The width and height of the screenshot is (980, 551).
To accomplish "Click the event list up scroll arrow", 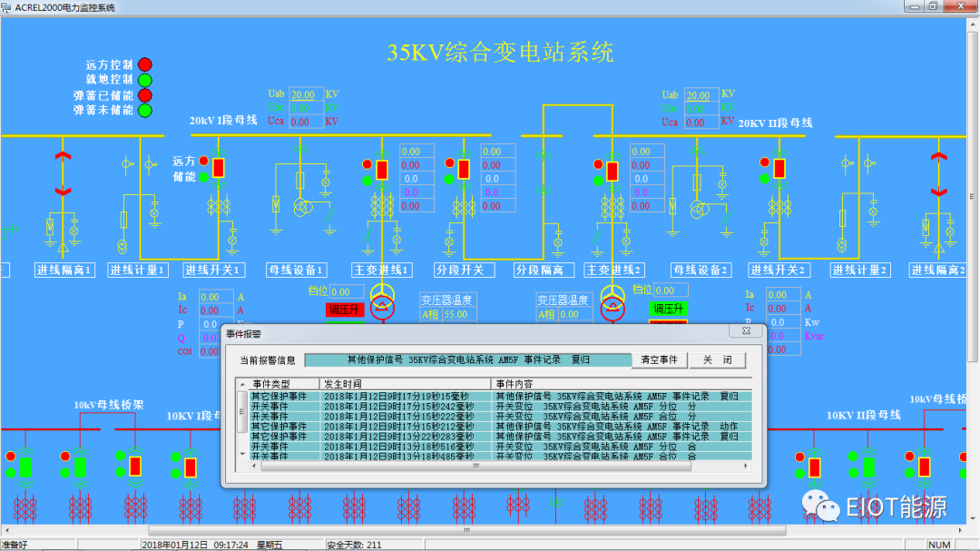I will 242,384.
